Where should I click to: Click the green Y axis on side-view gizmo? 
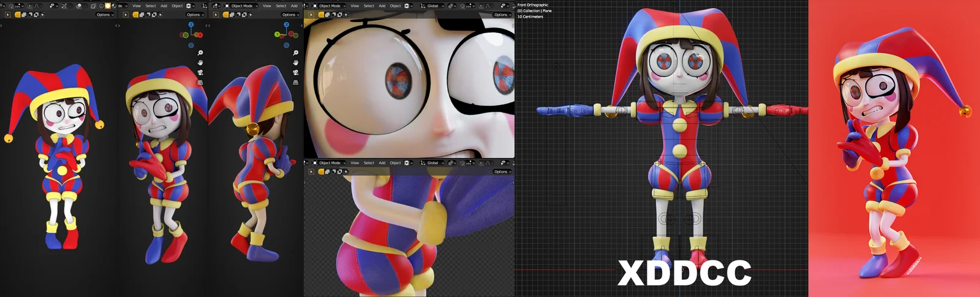pyautogui.click(x=277, y=34)
